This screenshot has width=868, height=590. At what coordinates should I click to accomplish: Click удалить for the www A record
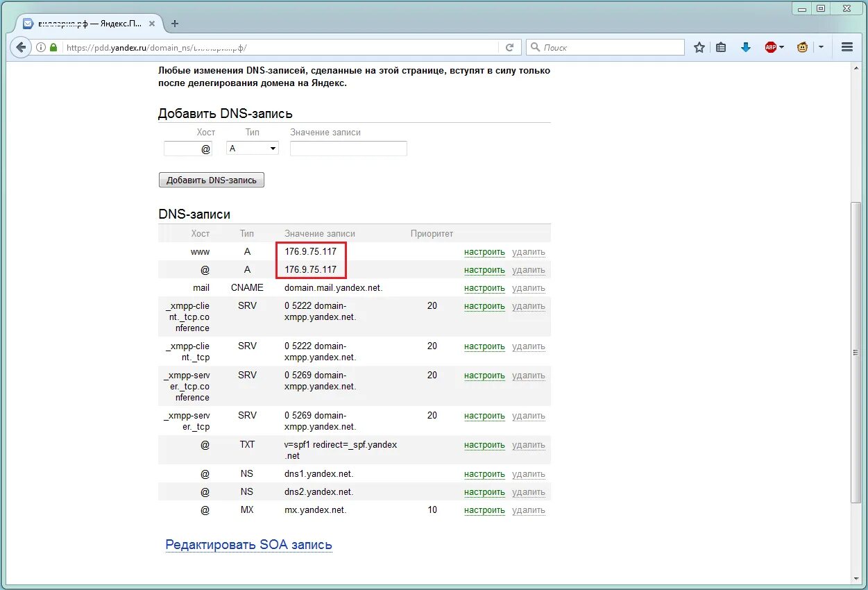(x=529, y=252)
